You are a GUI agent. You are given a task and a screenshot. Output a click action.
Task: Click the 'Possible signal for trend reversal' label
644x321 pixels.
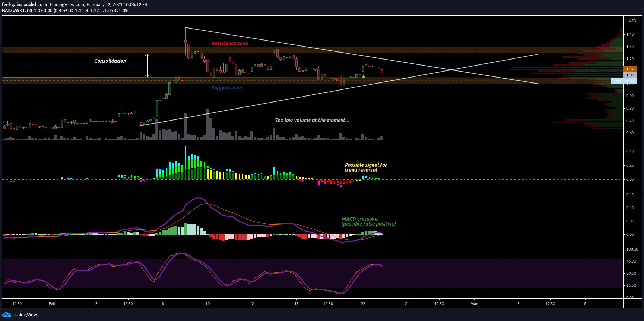pyautogui.click(x=366, y=167)
